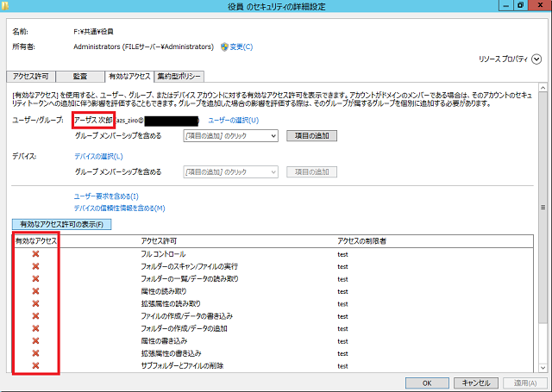Click the shield icon beside 変更(C)
Image resolution: width=552 pixels, height=392 pixels.
coord(224,47)
